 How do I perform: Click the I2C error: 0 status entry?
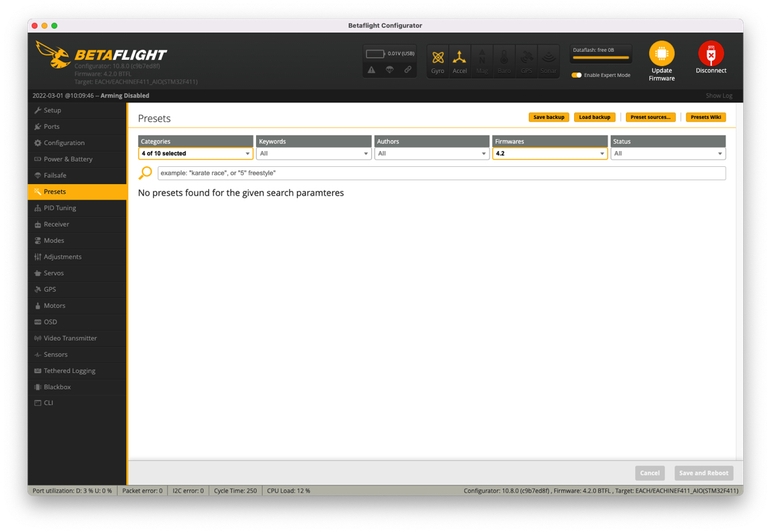(x=188, y=491)
